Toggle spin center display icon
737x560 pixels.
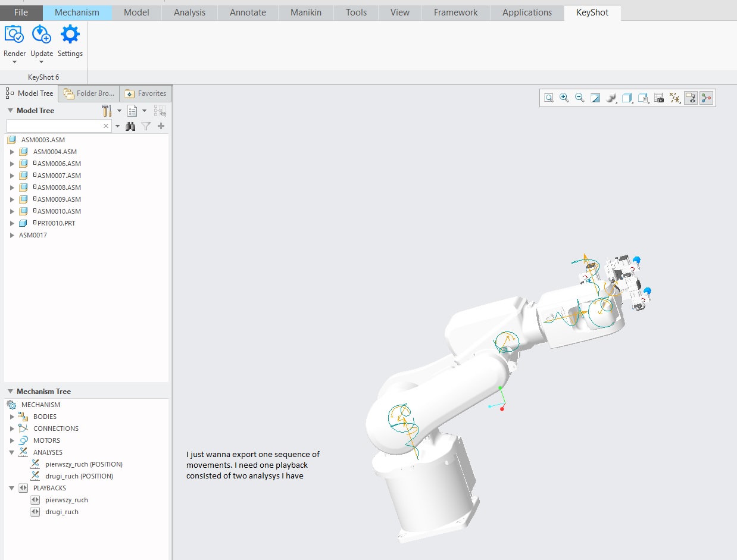pyautogui.click(x=706, y=98)
